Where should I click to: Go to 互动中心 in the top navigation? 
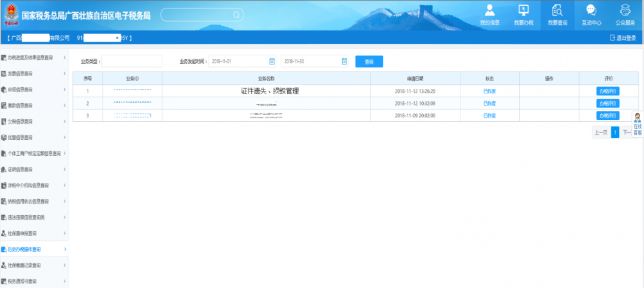[591, 15]
